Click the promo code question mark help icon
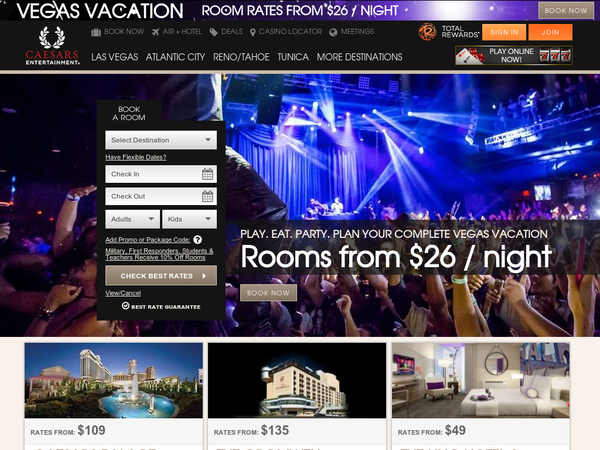 tap(197, 240)
